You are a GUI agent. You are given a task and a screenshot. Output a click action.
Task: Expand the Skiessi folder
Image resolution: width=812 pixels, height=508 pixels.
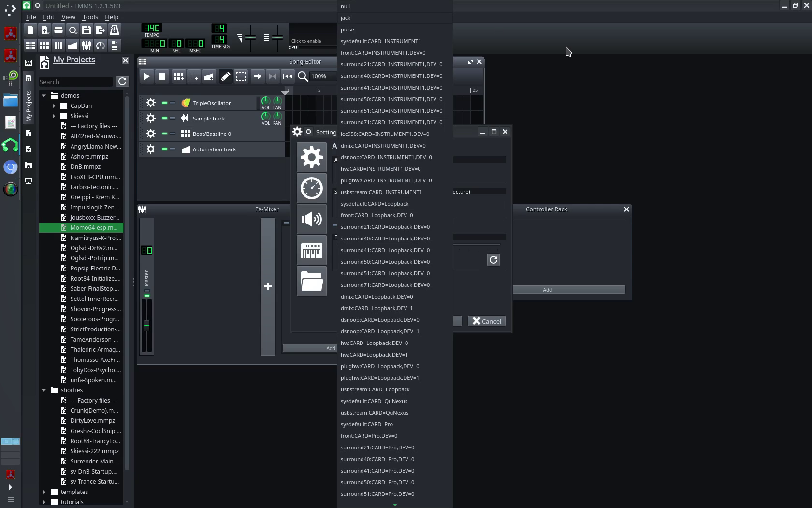pos(54,116)
